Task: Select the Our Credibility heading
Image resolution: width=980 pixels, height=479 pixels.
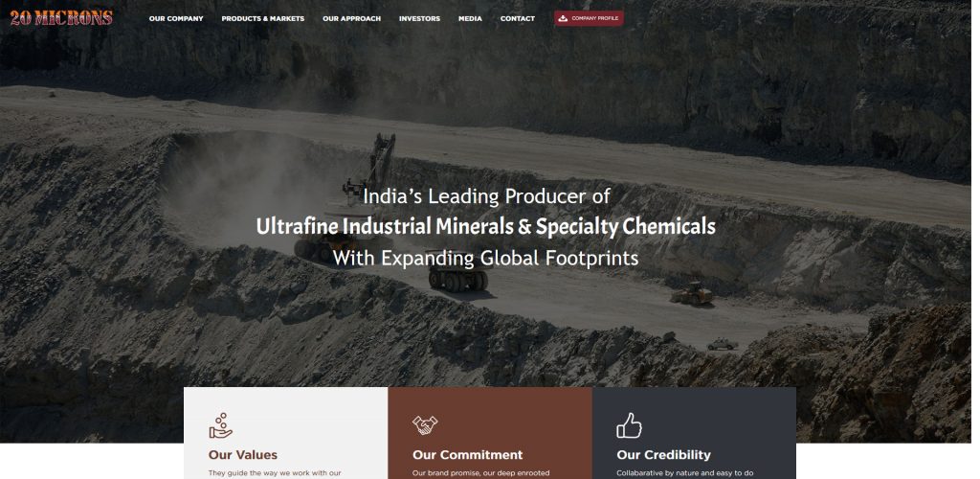Action: click(664, 455)
